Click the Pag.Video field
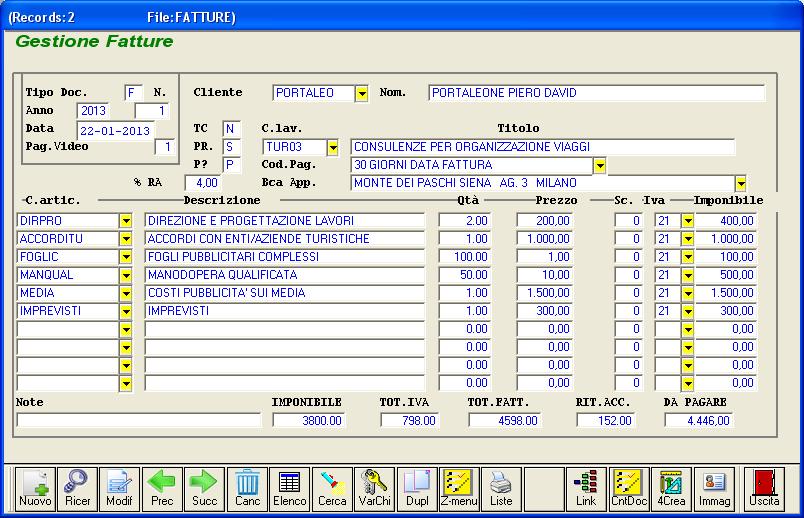Screen dimensions: 804x518 pyautogui.click(x=165, y=147)
